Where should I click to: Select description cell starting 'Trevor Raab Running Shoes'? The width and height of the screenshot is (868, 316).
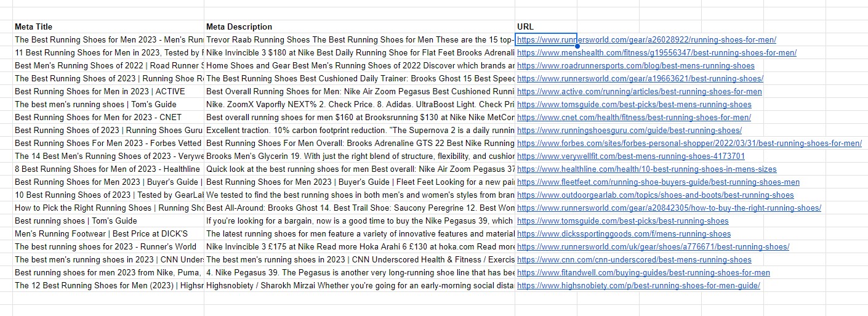pos(360,40)
